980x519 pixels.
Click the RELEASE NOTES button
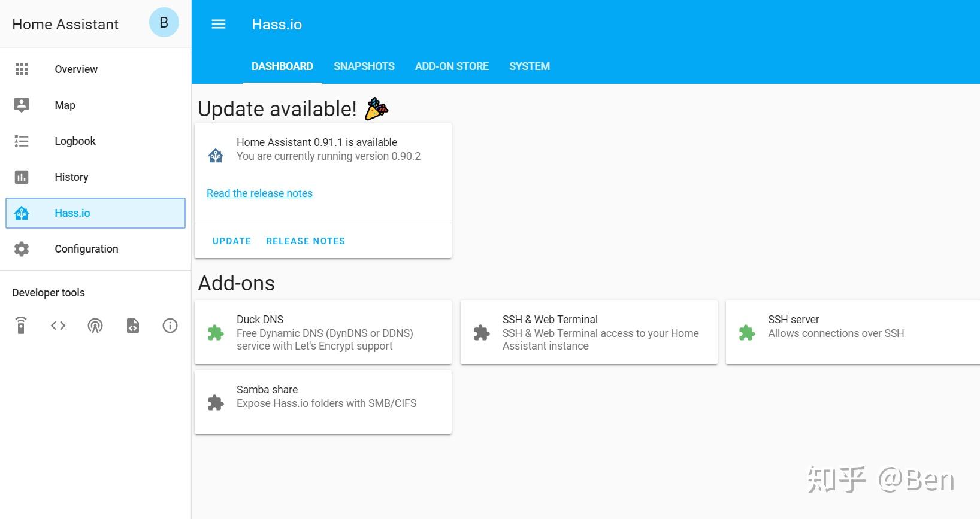pos(306,241)
